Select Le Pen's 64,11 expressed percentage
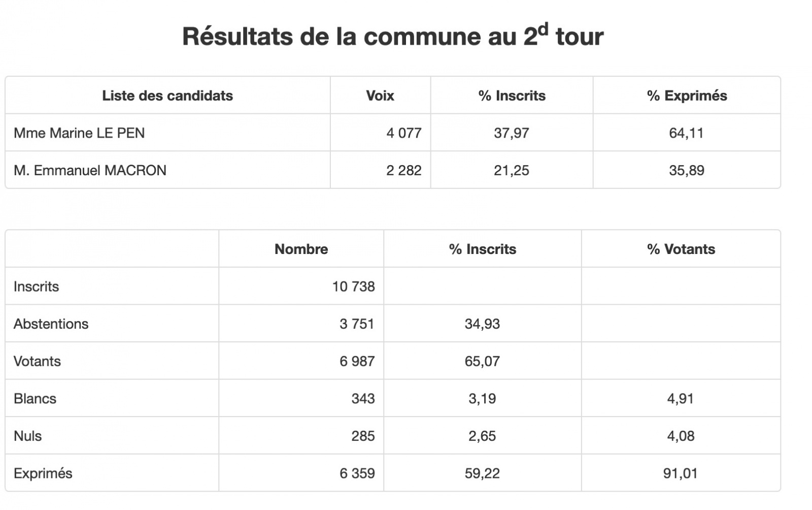 [x=687, y=133]
